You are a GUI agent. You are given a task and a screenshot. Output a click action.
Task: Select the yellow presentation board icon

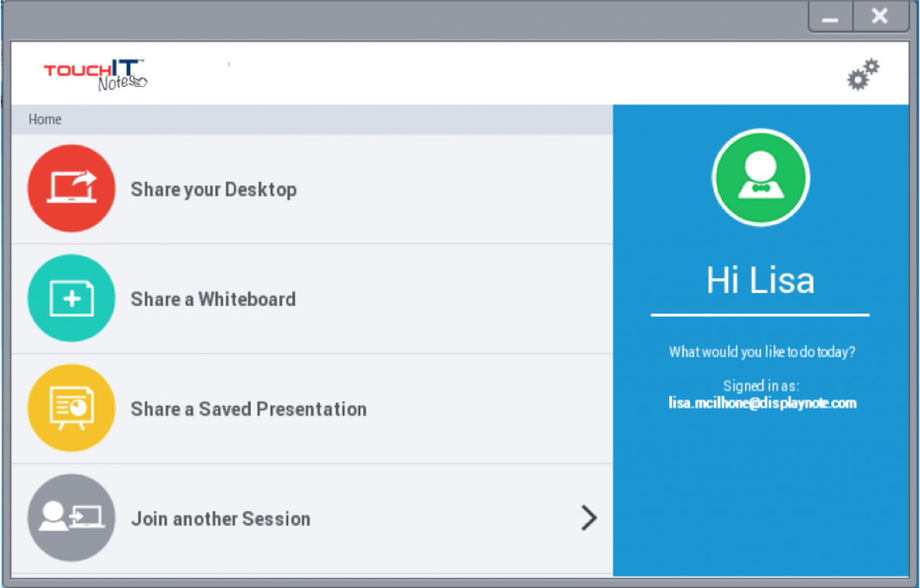(71, 407)
